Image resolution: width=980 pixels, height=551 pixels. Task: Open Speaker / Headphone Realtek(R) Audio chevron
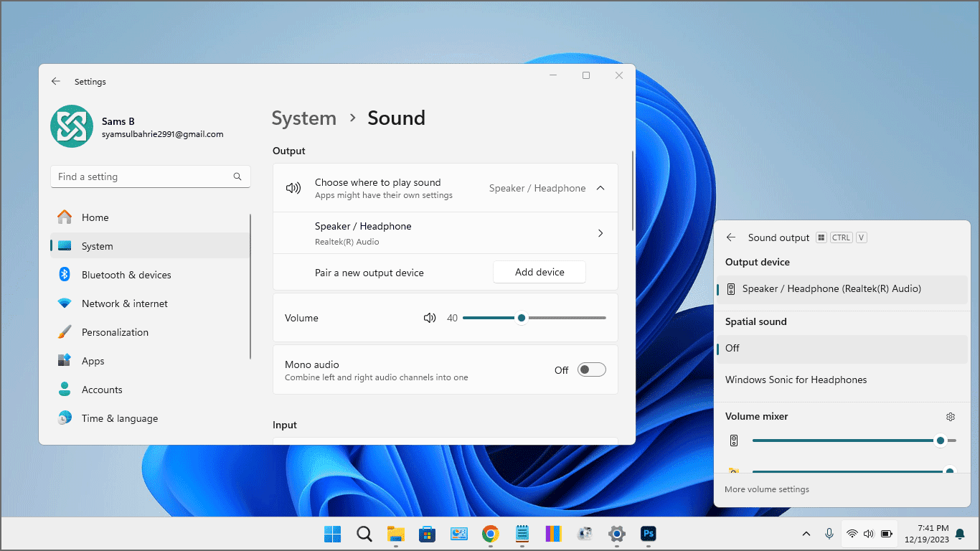click(600, 233)
